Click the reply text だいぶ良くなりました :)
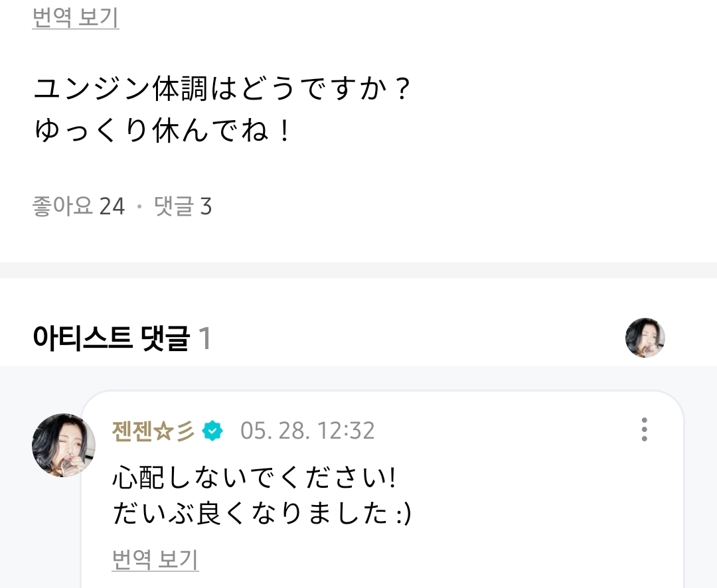This screenshot has height=588, width=717. [x=262, y=513]
